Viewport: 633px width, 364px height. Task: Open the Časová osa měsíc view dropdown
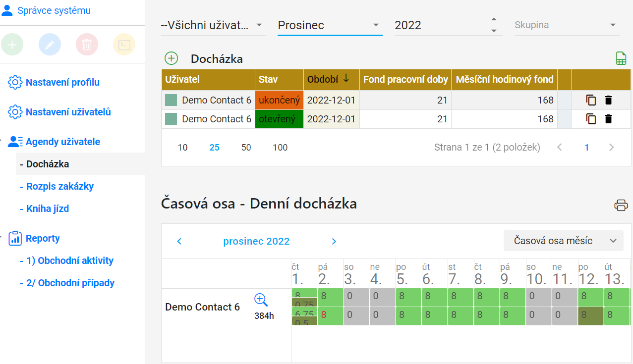pos(563,241)
